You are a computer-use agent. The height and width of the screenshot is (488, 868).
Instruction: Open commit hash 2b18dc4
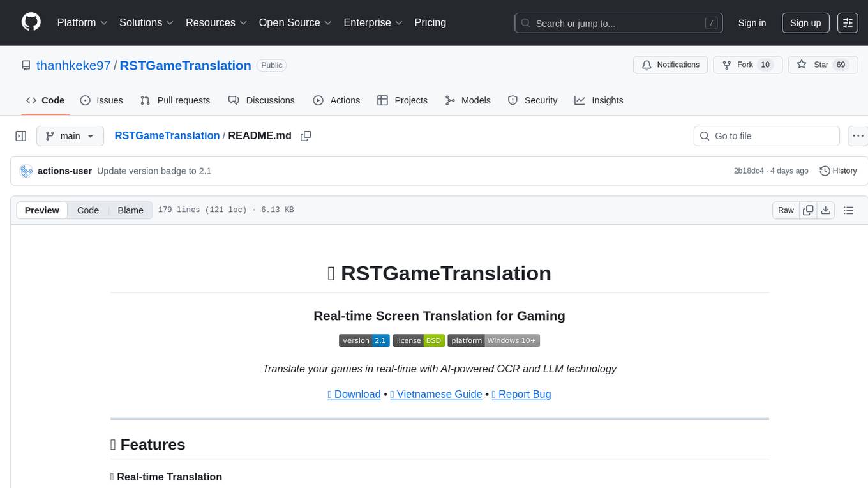point(749,171)
